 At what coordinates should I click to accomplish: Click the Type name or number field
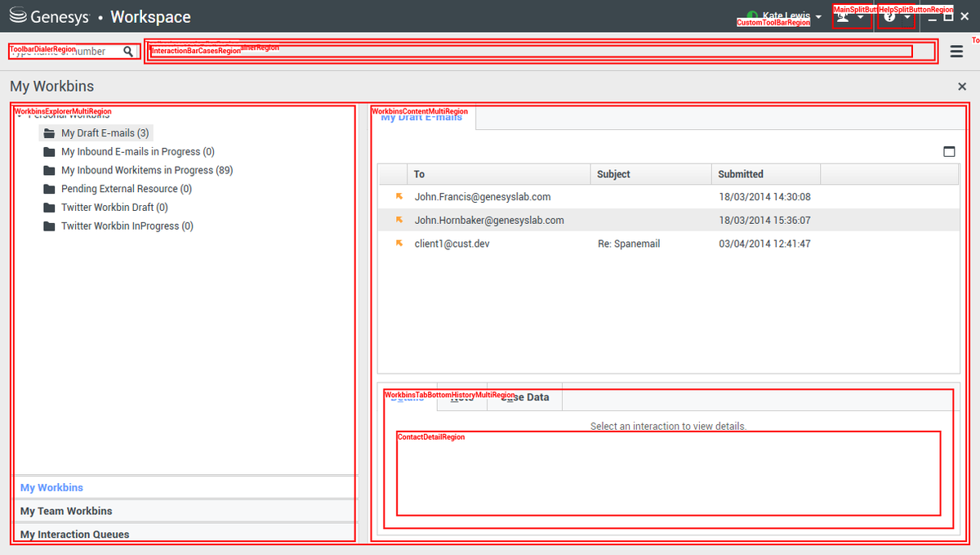[x=65, y=51]
